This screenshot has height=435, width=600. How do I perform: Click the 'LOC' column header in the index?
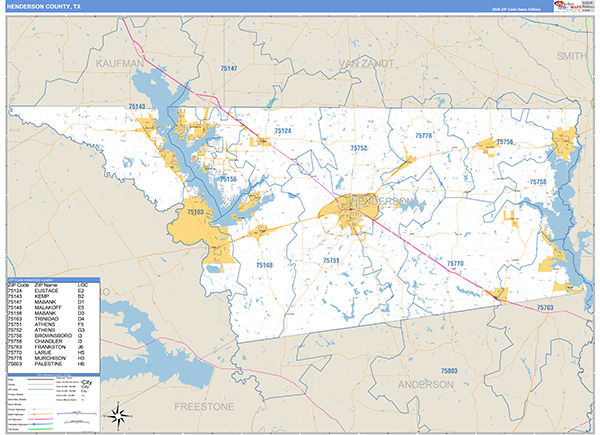[x=83, y=285]
